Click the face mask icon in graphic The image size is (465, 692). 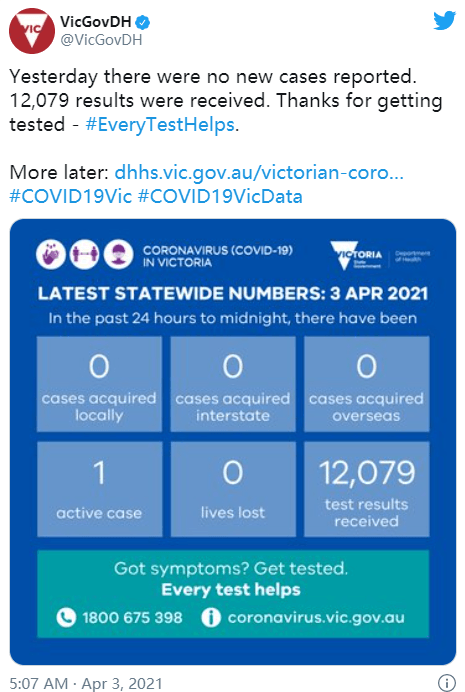tap(118, 254)
